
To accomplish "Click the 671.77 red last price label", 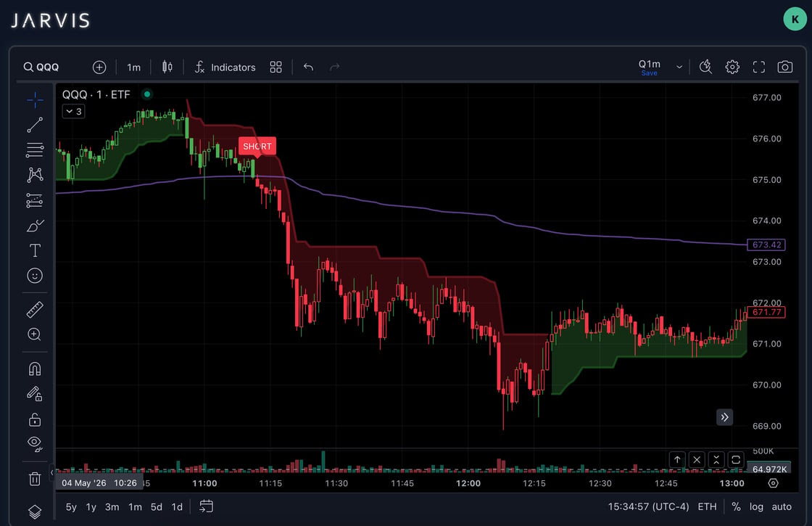I will coord(766,312).
